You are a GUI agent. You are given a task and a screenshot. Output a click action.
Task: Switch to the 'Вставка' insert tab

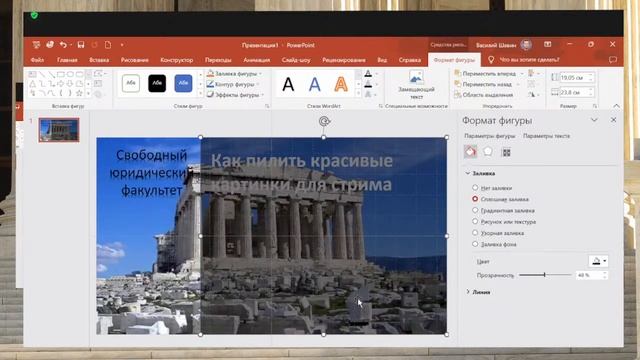tap(99, 60)
